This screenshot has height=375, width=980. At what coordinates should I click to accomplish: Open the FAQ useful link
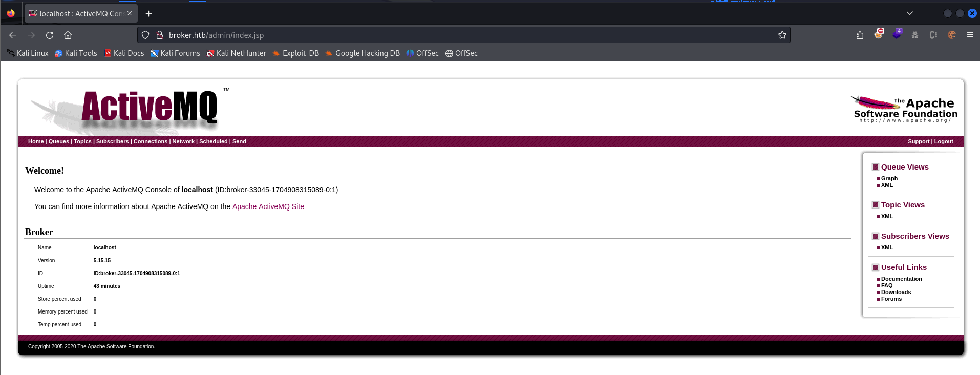(x=887, y=285)
